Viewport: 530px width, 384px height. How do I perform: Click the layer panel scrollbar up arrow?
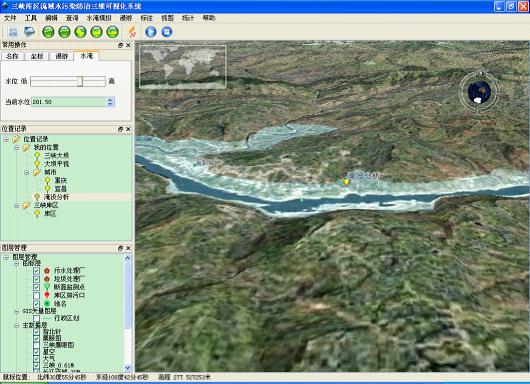127,258
